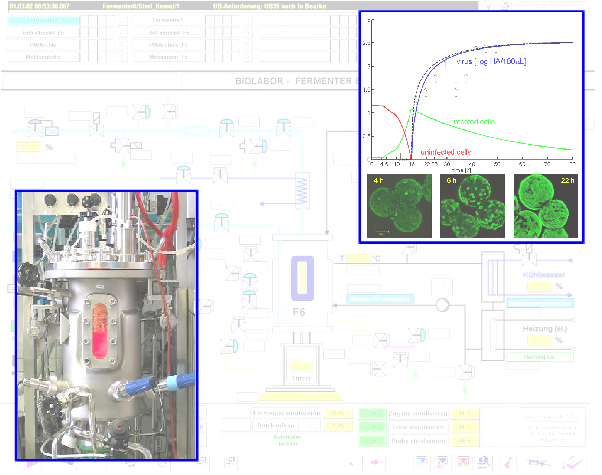Click the stirrer motor below the F6 vessel

[301, 365]
